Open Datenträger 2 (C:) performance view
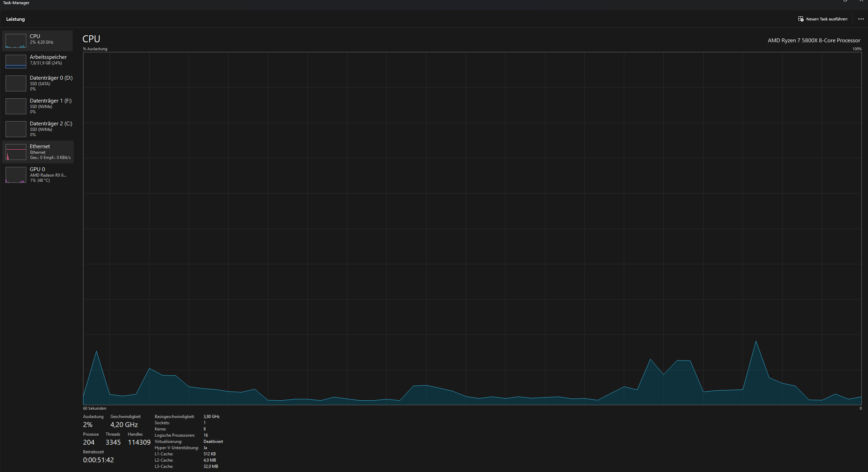 point(51,124)
